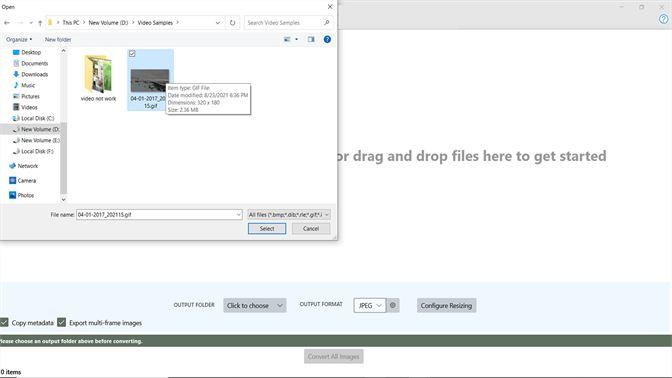Open the blue help icon in the Open dialog

327,39
